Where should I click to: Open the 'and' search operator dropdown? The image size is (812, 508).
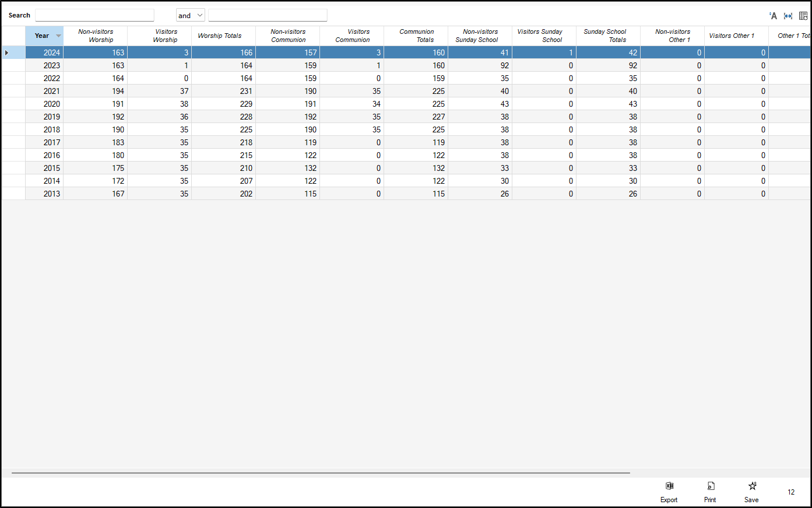190,15
